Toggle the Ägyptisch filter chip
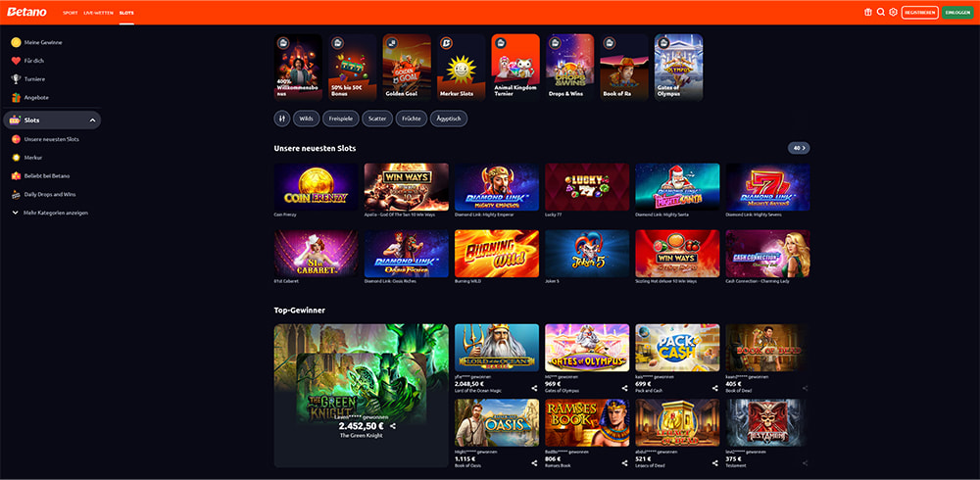Image resolution: width=980 pixels, height=480 pixels. click(x=449, y=119)
